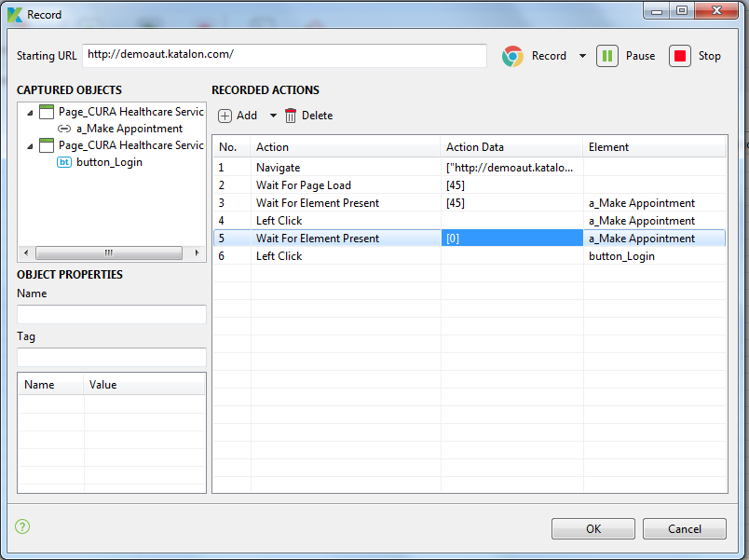Image resolution: width=749 pixels, height=560 pixels.
Task: Click the No. column header
Action: point(231,147)
